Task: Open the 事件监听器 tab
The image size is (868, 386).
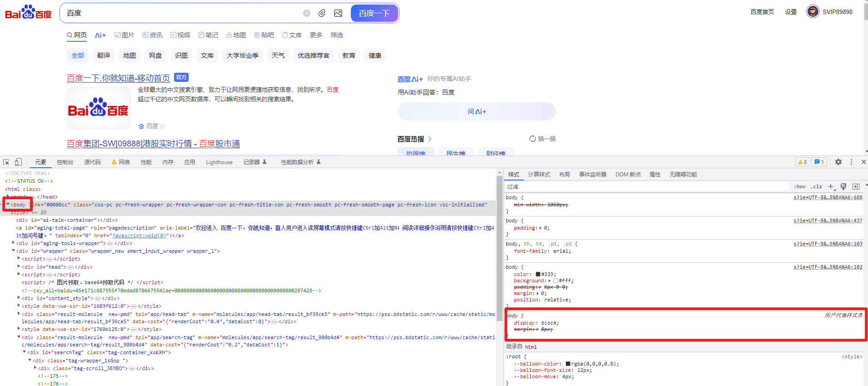Action: pyautogui.click(x=593, y=175)
